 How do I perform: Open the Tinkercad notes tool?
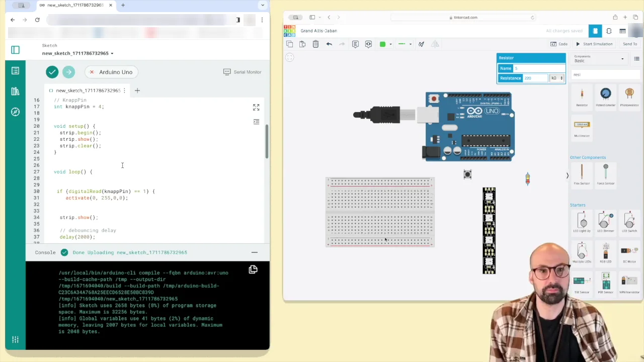355,44
